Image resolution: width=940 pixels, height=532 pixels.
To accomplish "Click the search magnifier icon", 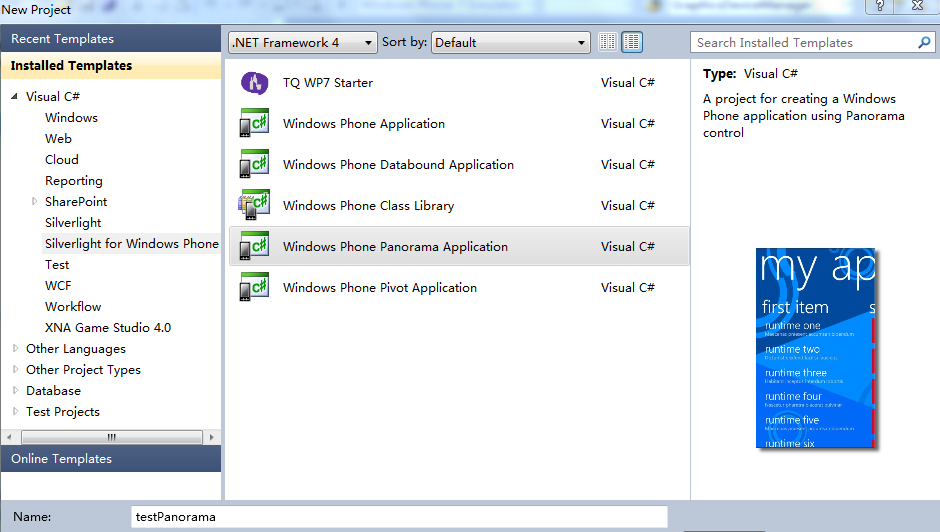I will click(924, 43).
